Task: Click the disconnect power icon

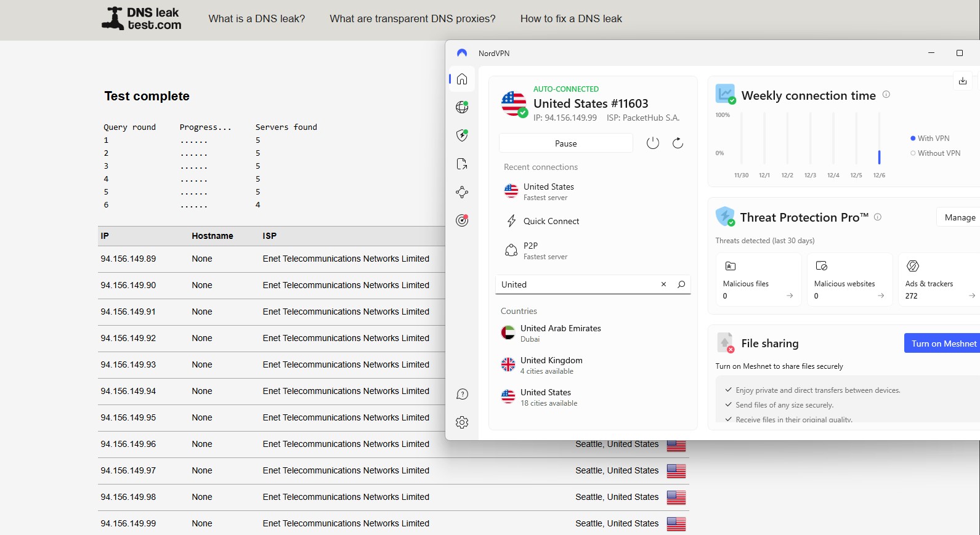Action: click(x=653, y=143)
